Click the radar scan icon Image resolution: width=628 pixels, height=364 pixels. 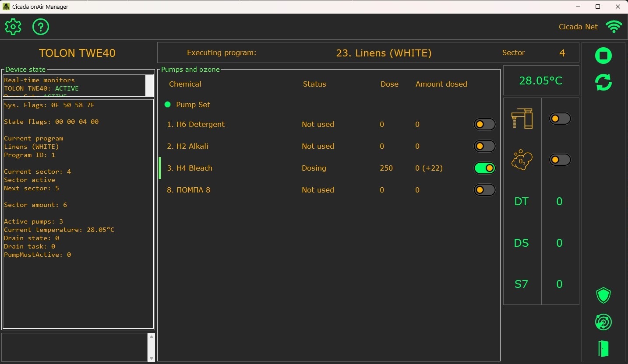[x=603, y=322]
